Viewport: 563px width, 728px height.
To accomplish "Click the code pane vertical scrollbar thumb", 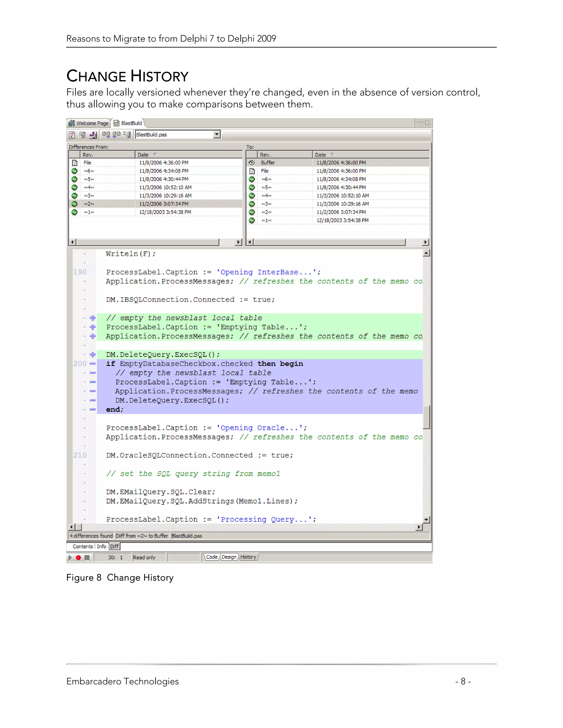I will tap(426, 417).
